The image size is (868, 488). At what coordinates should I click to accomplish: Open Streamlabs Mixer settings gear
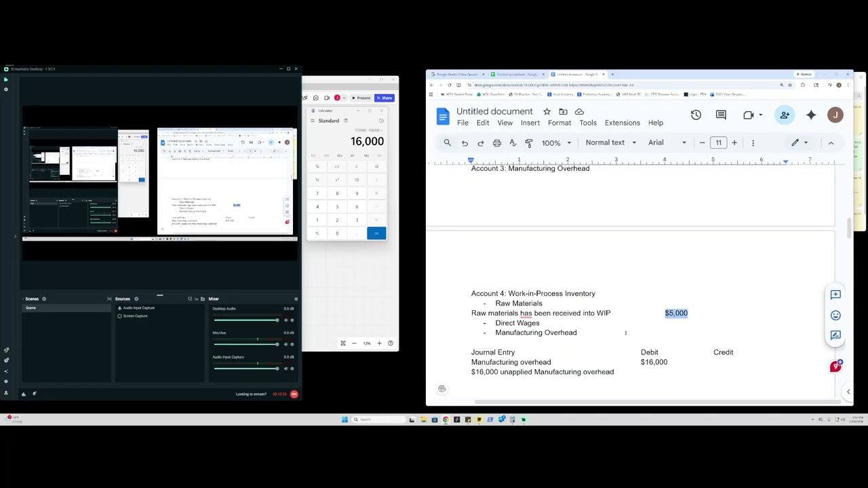pos(296,299)
